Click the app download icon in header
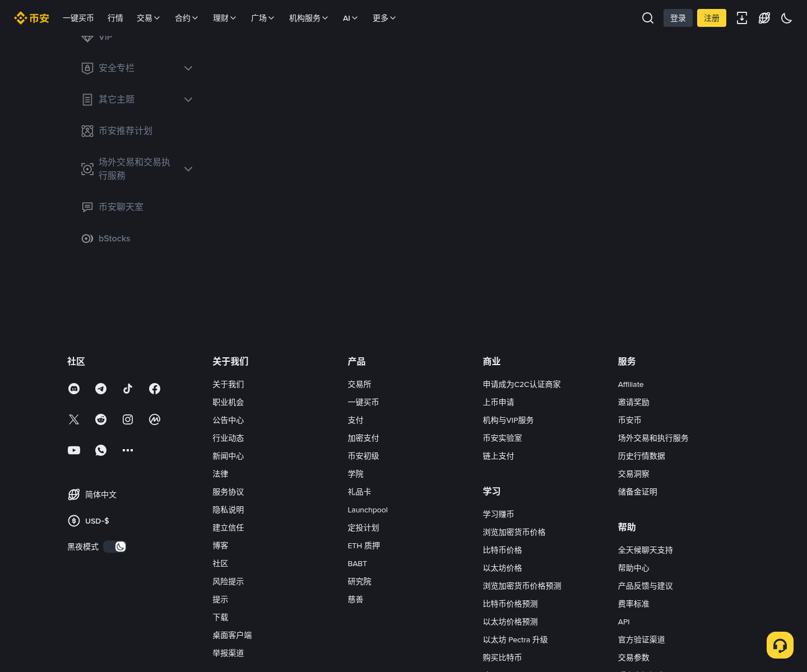This screenshot has width=807, height=672. click(x=742, y=18)
